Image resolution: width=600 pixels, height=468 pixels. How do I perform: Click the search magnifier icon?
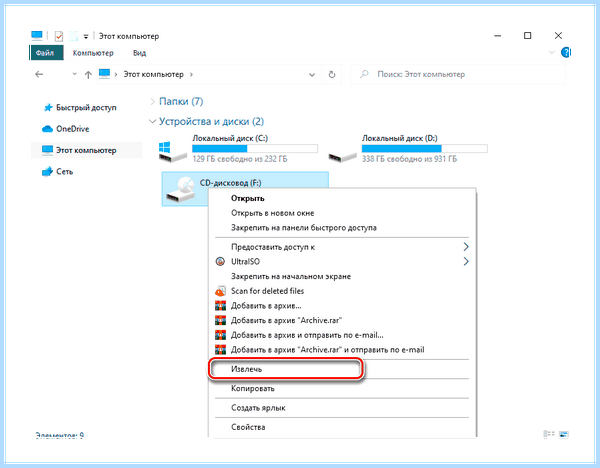coord(364,74)
